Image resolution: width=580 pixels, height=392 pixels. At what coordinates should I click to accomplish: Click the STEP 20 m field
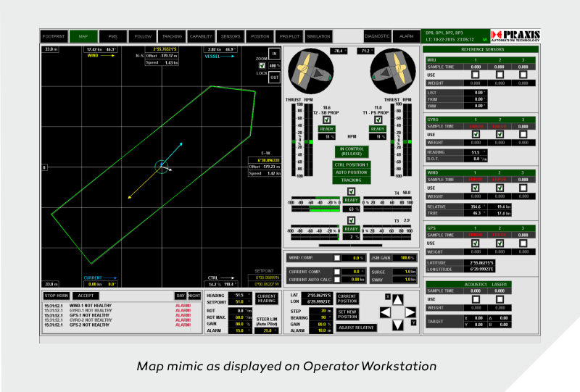tap(321, 311)
